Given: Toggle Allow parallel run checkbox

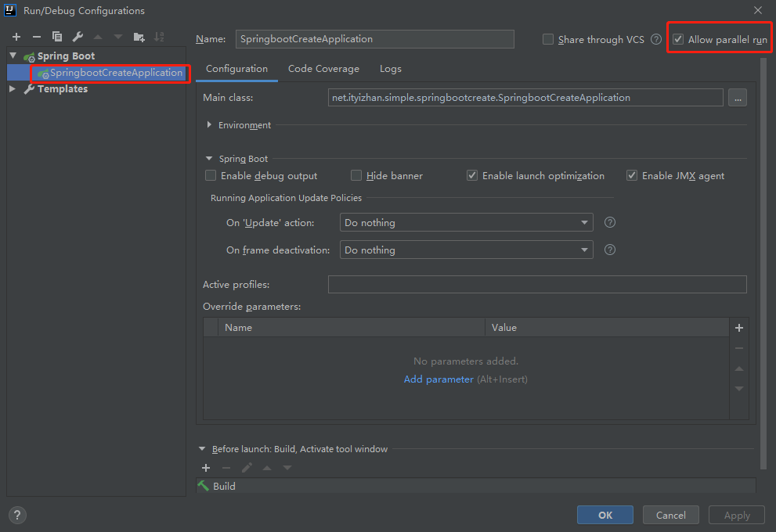Looking at the screenshot, I should click(x=678, y=39).
